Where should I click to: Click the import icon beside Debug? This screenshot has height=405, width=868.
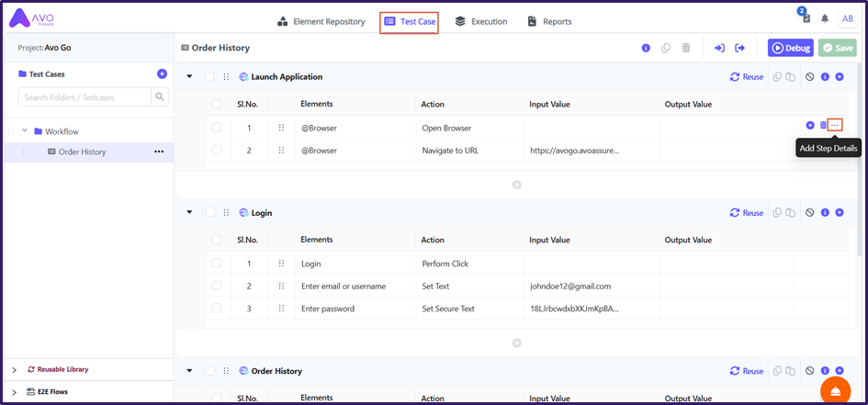(719, 48)
